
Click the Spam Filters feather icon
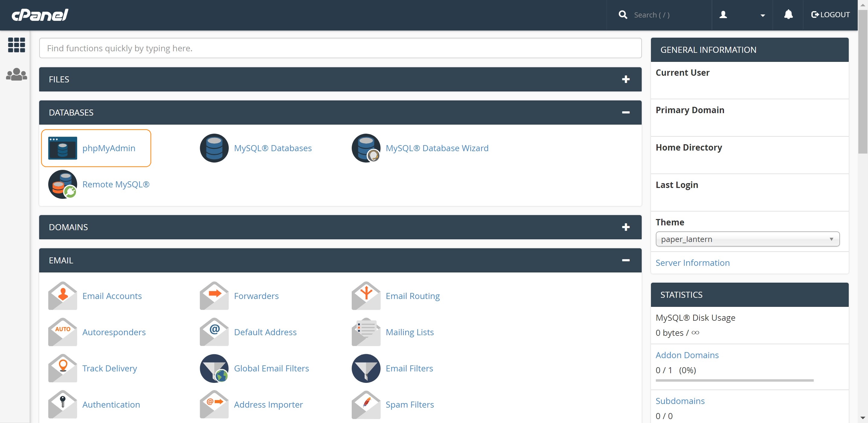coord(366,405)
